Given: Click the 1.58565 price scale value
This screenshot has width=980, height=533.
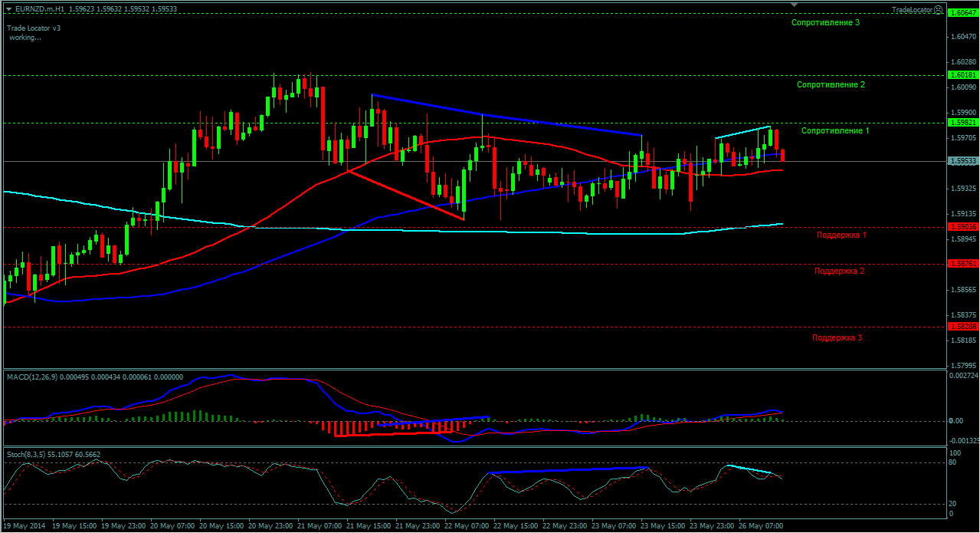Looking at the screenshot, I should (963, 290).
